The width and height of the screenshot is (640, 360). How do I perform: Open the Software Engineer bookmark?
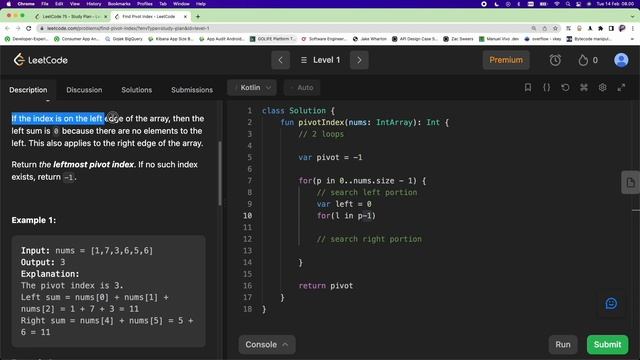324,39
